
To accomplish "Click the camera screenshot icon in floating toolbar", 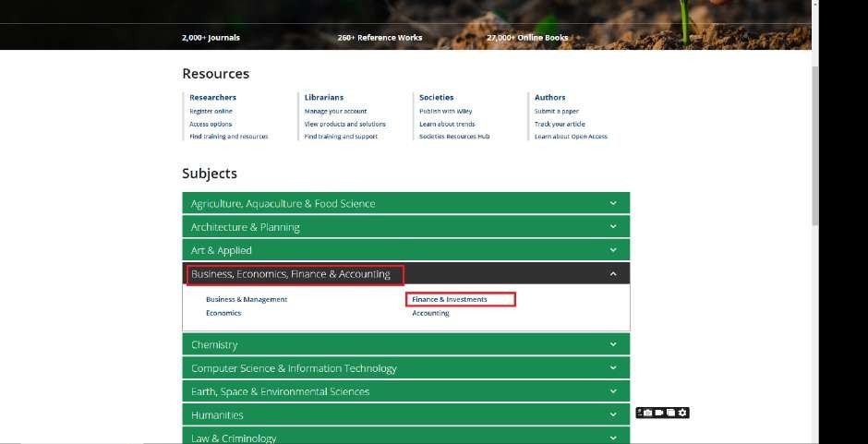I will (x=648, y=413).
